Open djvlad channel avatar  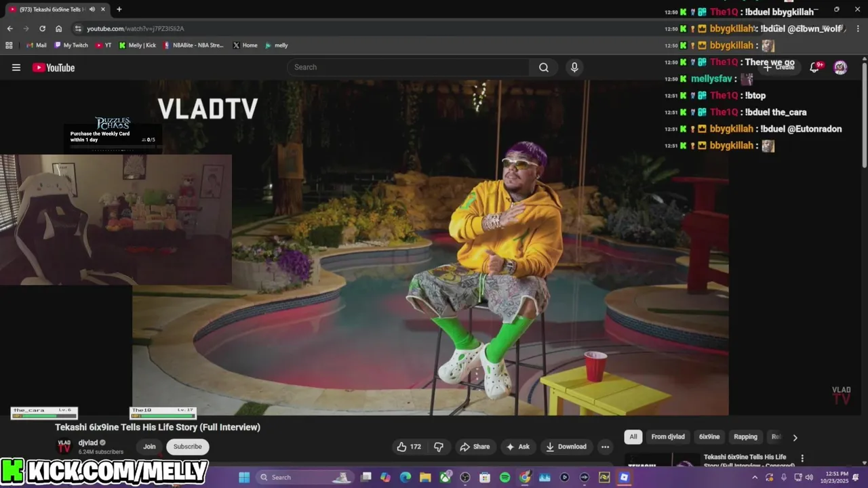(x=64, y=446)
